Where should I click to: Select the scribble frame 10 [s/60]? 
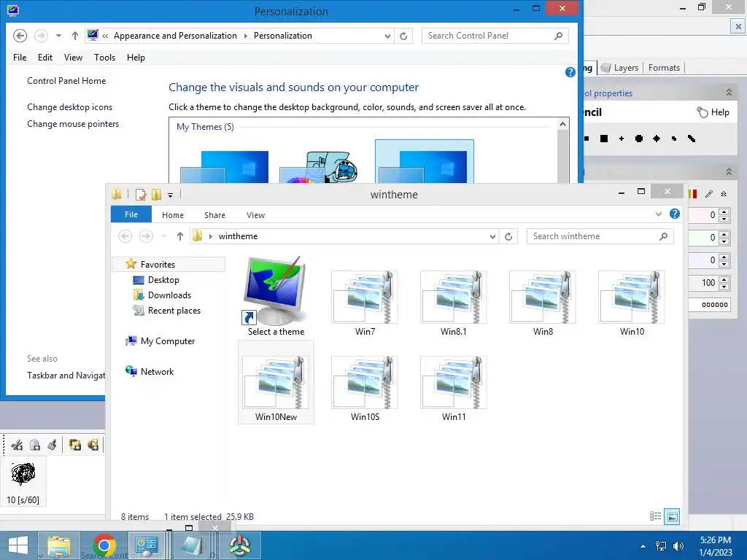23,481
